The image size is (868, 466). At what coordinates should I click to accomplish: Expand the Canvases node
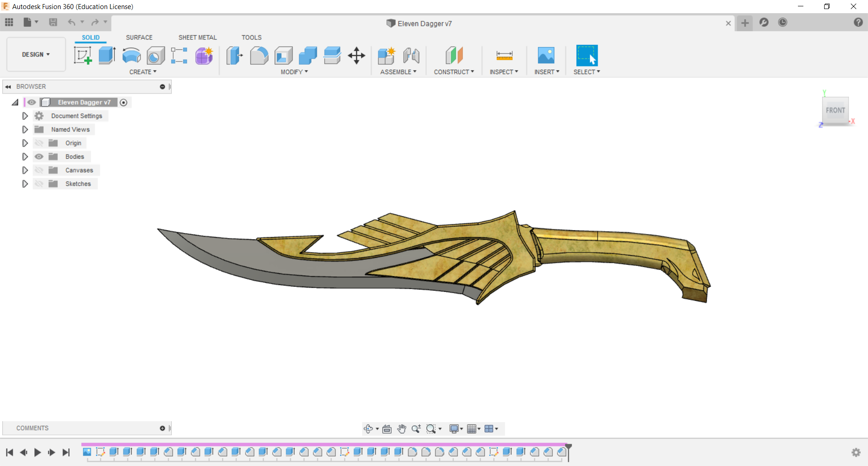25,170
